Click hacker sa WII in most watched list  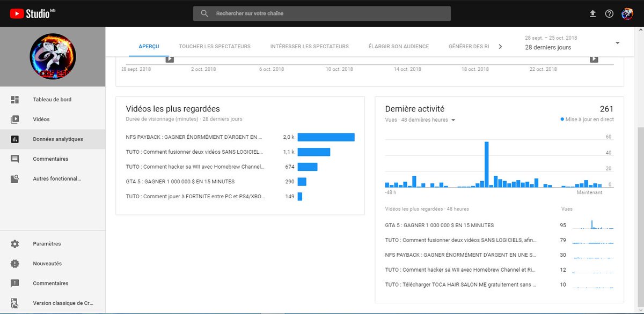pyautogui.click(x=195, y=167)
